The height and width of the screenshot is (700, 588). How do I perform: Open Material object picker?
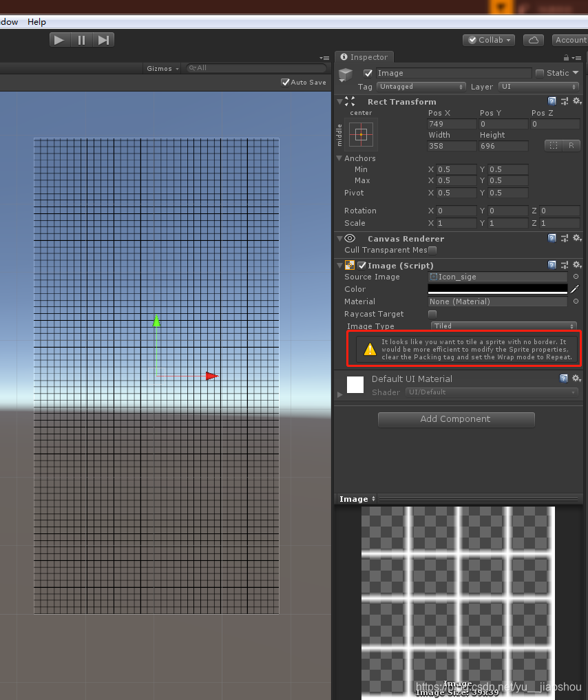pos(576,301)
